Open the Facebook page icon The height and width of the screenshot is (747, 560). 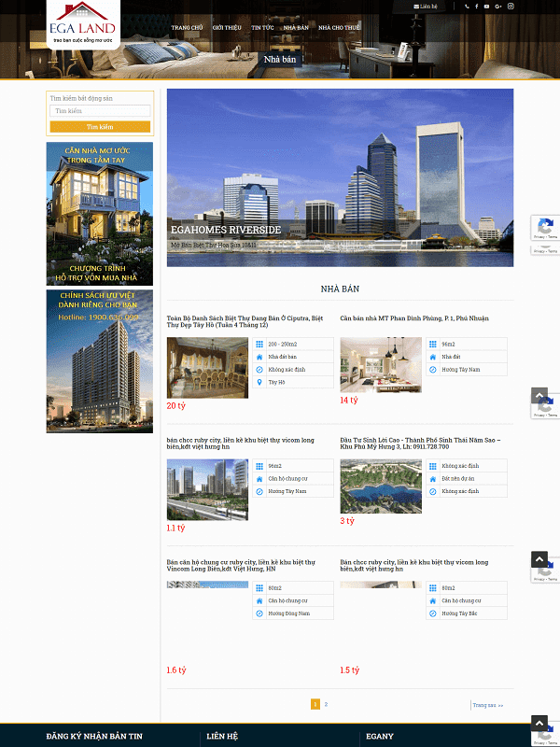476,7
